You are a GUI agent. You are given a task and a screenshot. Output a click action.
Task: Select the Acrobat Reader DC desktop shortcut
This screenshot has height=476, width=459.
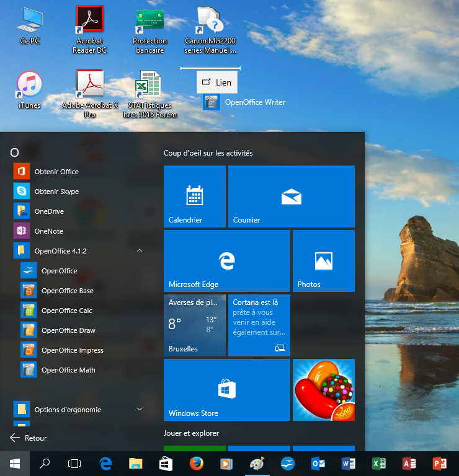[89, 30]
